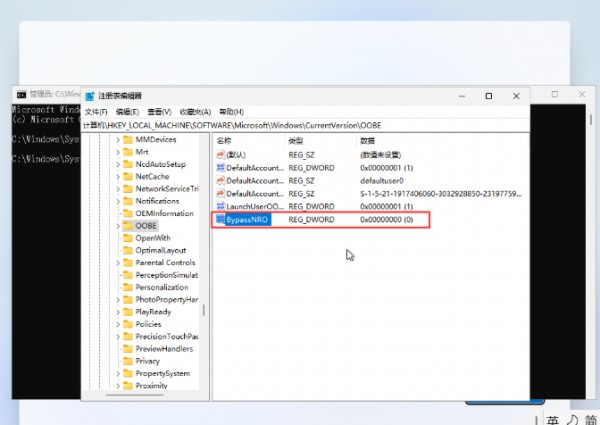Click the Registry Editor title bar icon
The height and width of the screenshot is (425, 600).
90,96
